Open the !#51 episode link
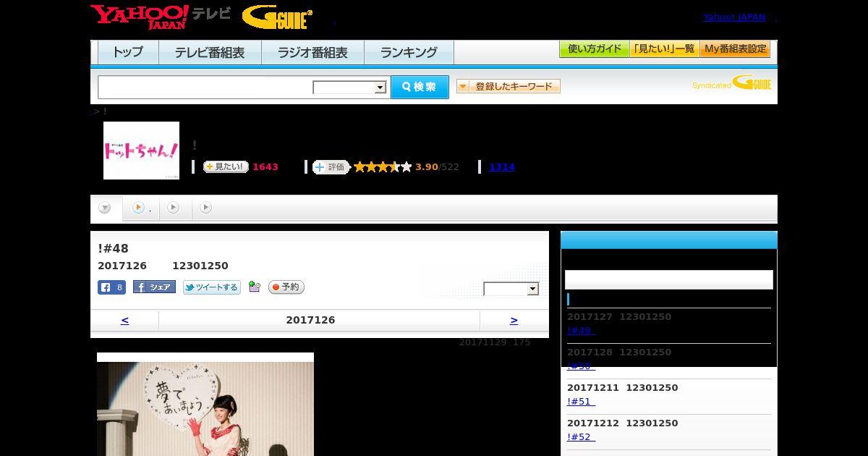 (581, 402)
